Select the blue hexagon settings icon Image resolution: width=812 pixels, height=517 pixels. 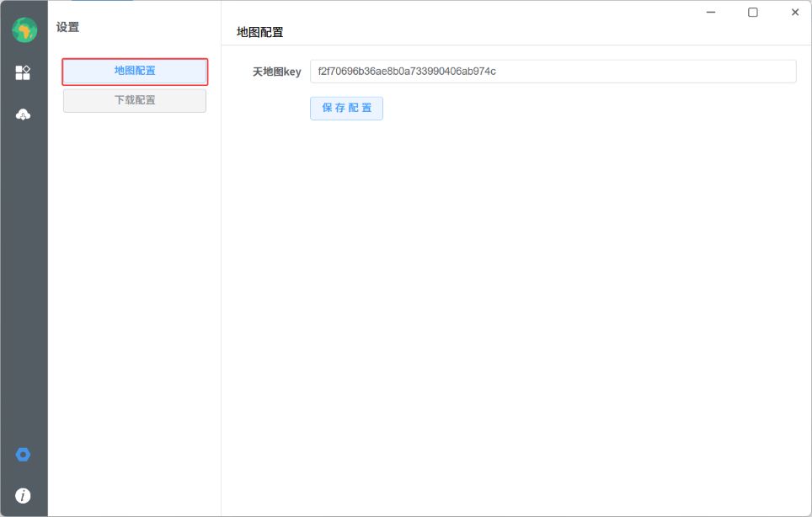(x=24, y=455)
